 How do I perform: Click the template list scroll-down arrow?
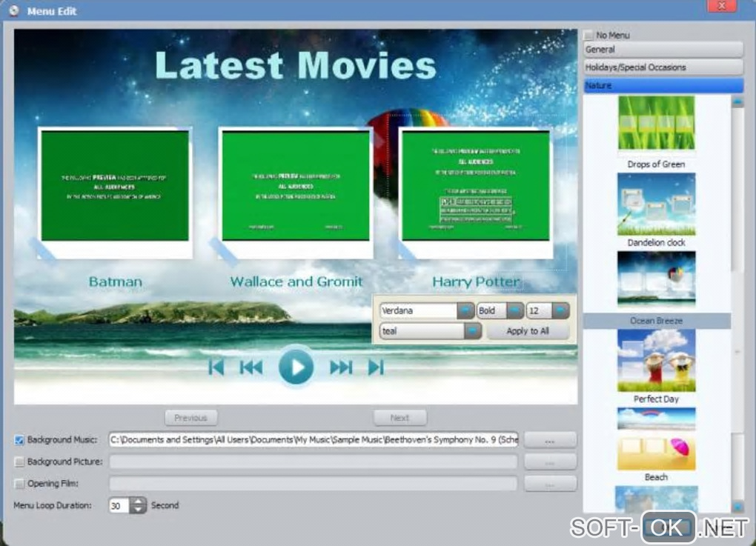coord(737,506)
